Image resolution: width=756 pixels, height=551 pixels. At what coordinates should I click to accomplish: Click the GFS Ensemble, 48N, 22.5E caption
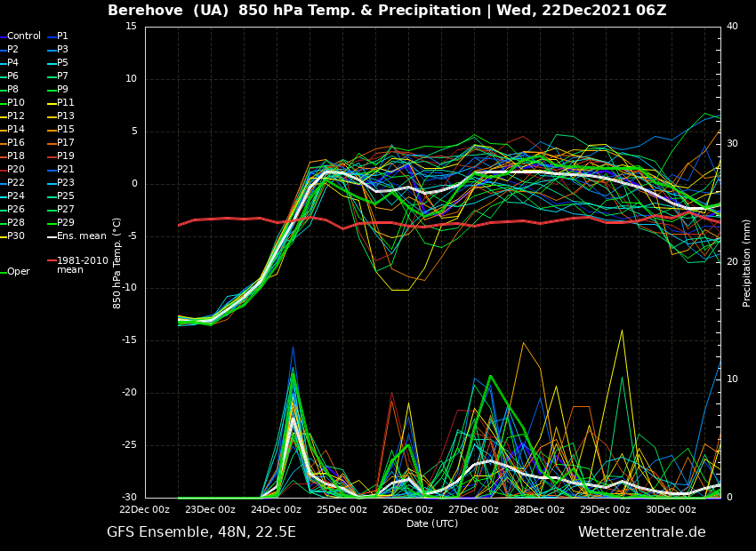tap(201, 532)
